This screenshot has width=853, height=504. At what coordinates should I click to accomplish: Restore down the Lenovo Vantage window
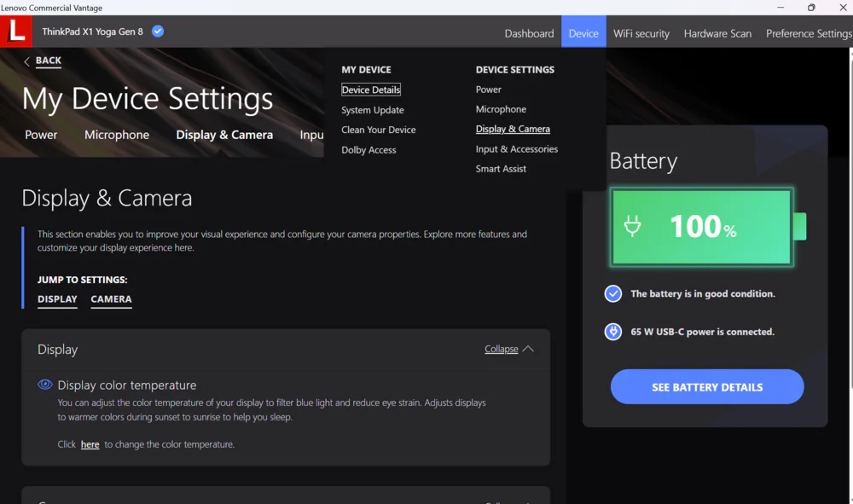click(811, 7)
